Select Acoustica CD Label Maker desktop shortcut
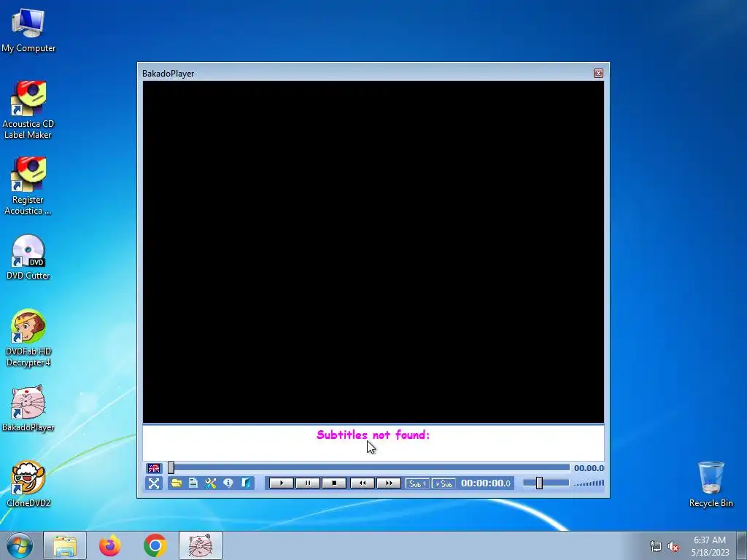Screen dimensions: 747x560 coord(28,109)
